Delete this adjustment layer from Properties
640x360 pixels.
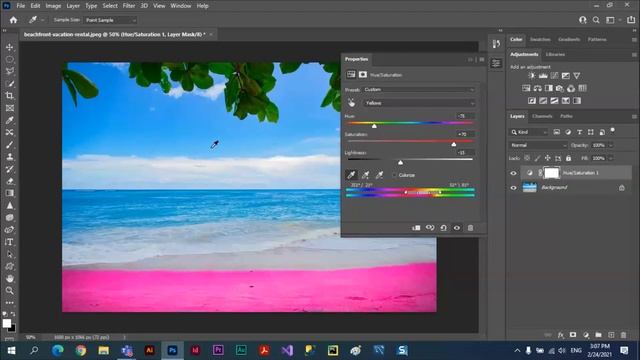(x=470, y=228)
